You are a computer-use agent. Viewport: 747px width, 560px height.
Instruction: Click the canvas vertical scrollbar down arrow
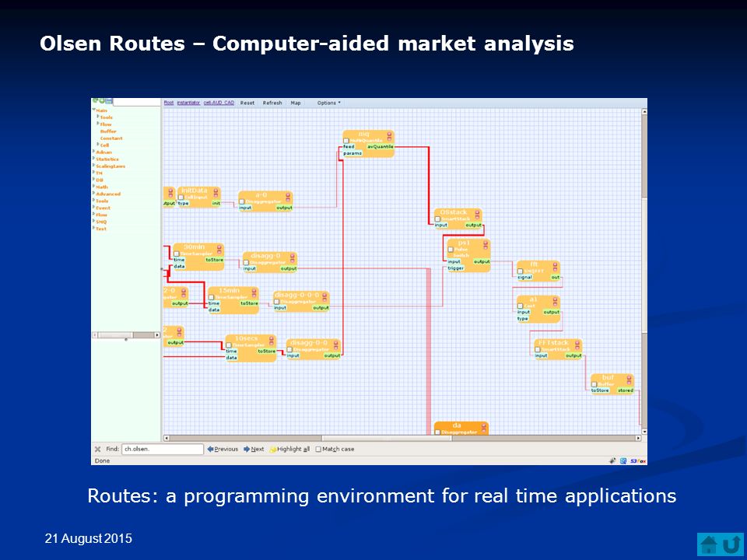tap(644, 432)
